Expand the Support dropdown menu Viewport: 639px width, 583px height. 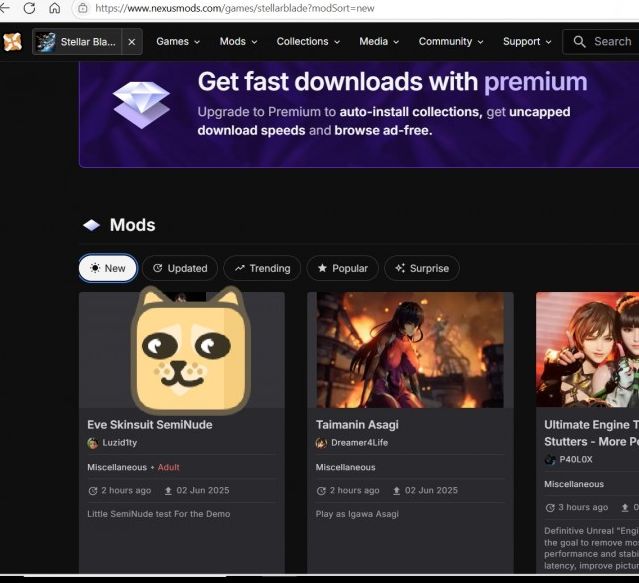(x=527, y=42)
